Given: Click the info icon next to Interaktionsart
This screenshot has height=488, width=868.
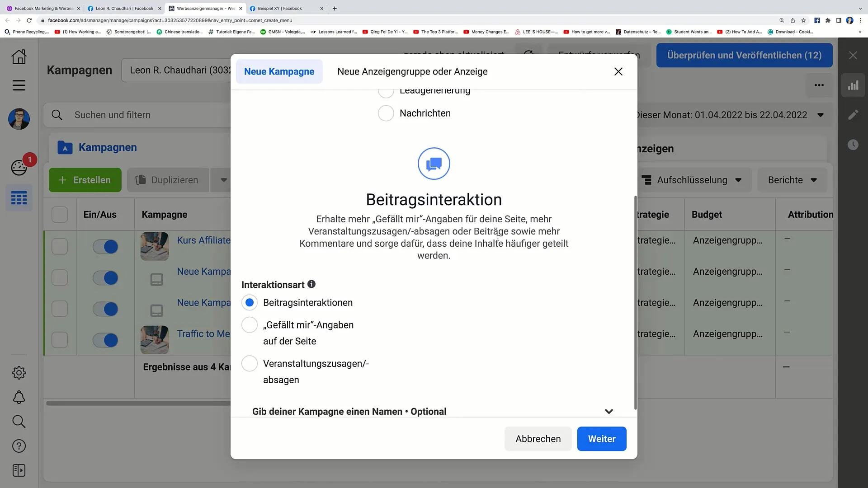Looking at the screenshot, I should [311, 284].
